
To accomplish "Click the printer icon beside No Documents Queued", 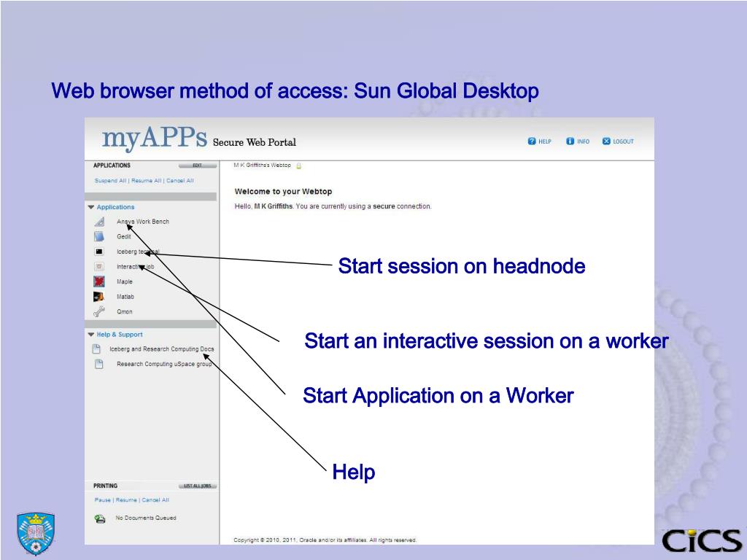I will point(99,518).
